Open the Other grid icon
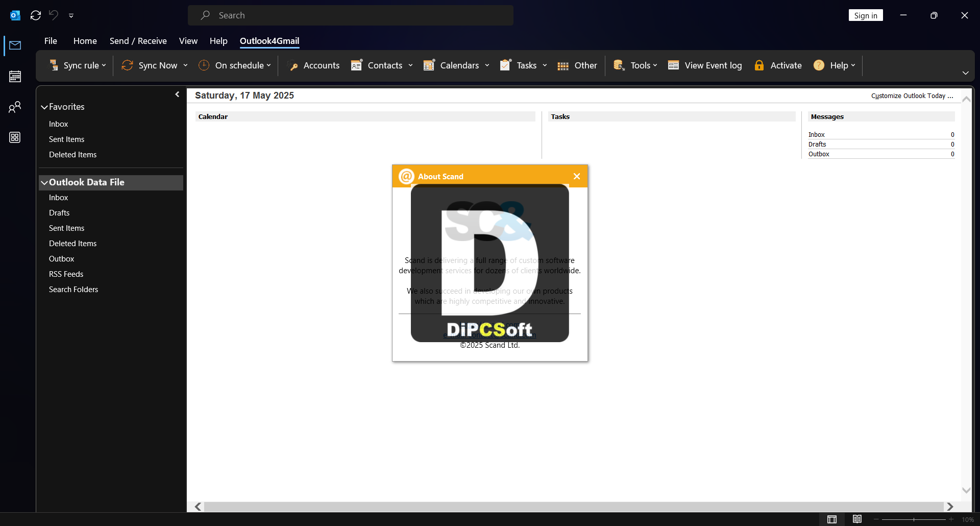 click(x=563, y=65)
